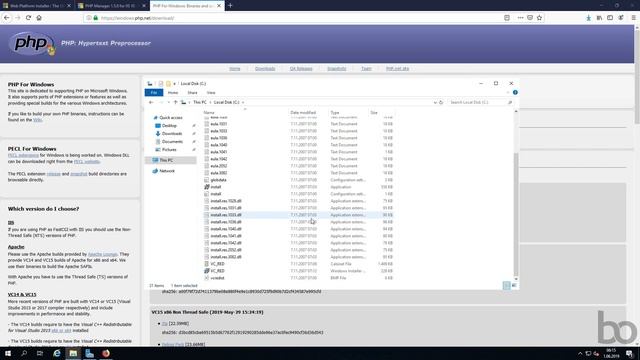
Task: Open the Firefox downloads arrow
Action: pyautogui.click(x=588, y=18)
